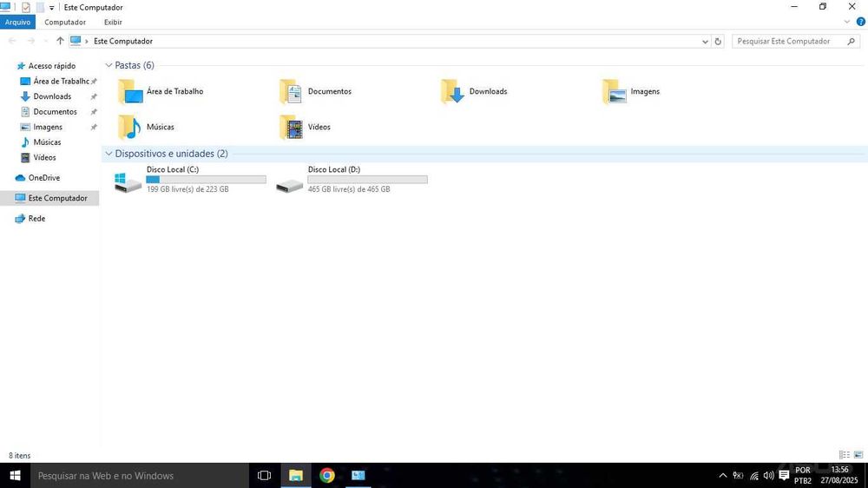Open the Imagens folder in Pastas section
Viewport: 868px width, 488px height.
pos(631,91)
